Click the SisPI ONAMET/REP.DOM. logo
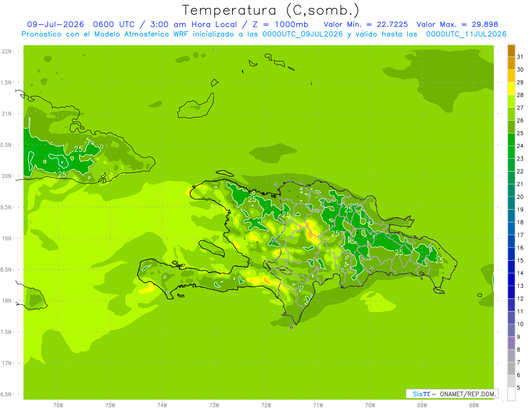The image size is (532, 411). tap(452, 394)
